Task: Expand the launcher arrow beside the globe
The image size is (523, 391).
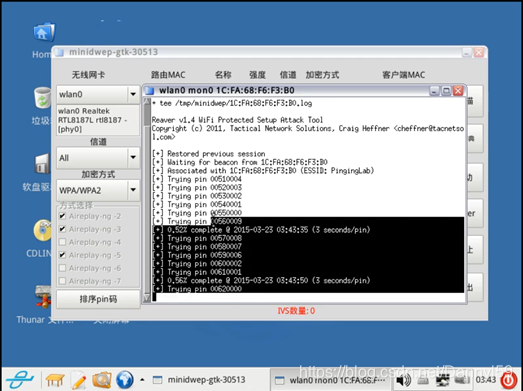Action: (142, 380)
